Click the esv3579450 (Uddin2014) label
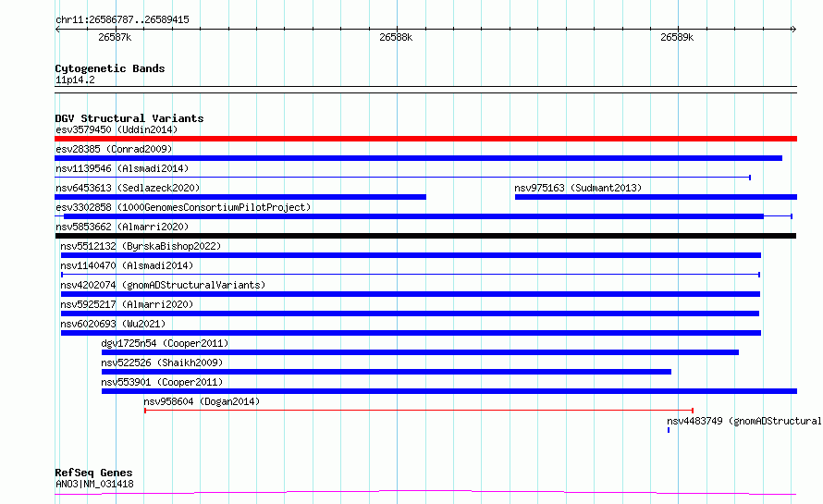The height and width of the screenshot is (504, 823). (x=117, y=129)
